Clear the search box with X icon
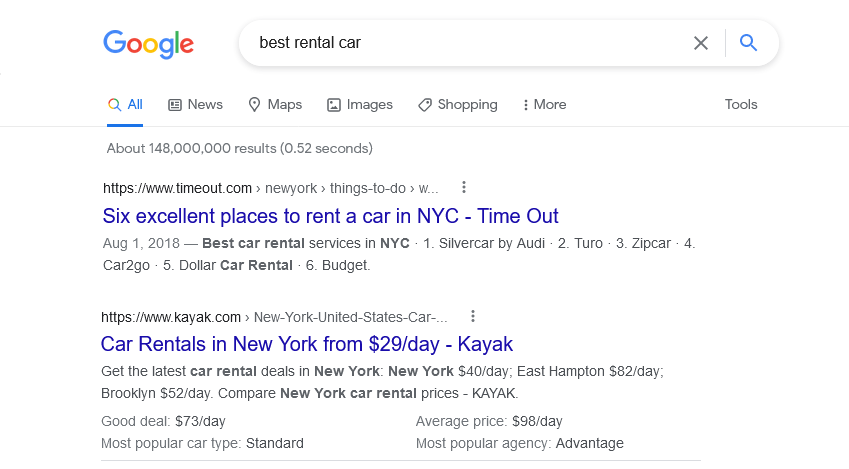The width and height of the screenshot is (849, 469). [x=701, y=43]
